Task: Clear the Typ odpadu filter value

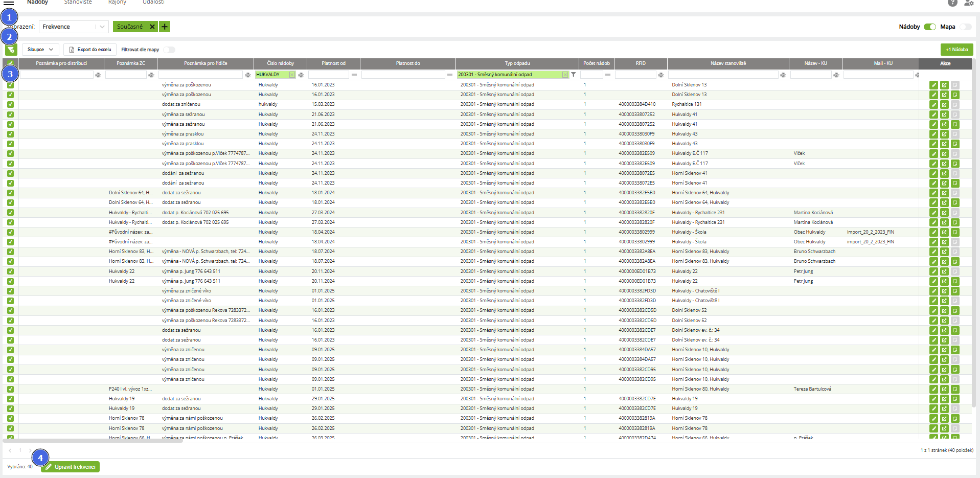Action: (x=565, y=75)
